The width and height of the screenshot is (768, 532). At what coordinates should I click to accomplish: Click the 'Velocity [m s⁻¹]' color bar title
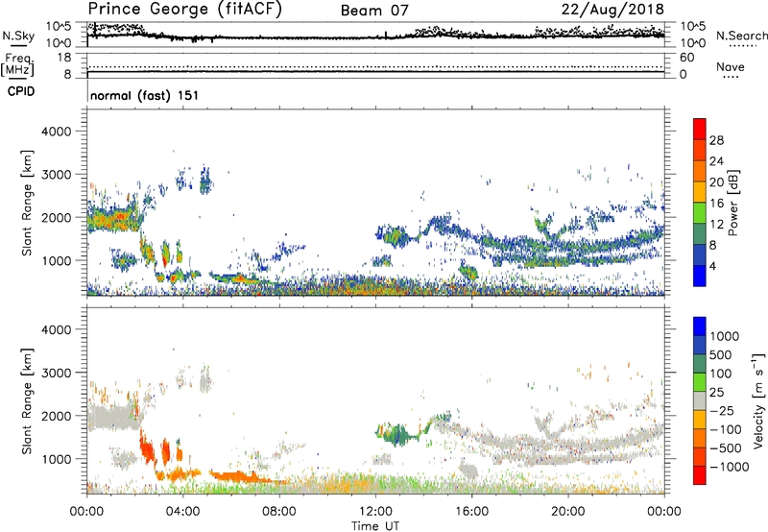coord(758,400)
